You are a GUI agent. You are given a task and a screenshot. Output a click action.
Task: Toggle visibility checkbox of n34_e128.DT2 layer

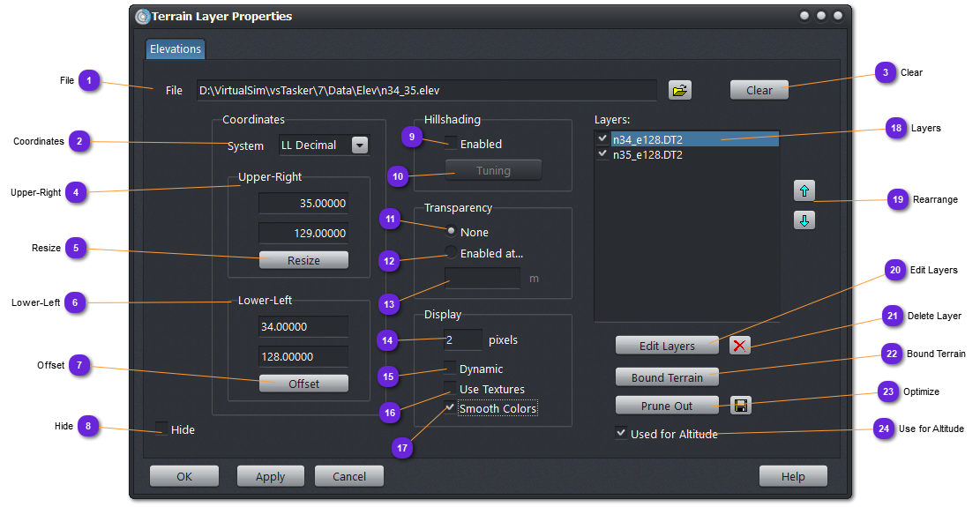click(x=602, y=138)
